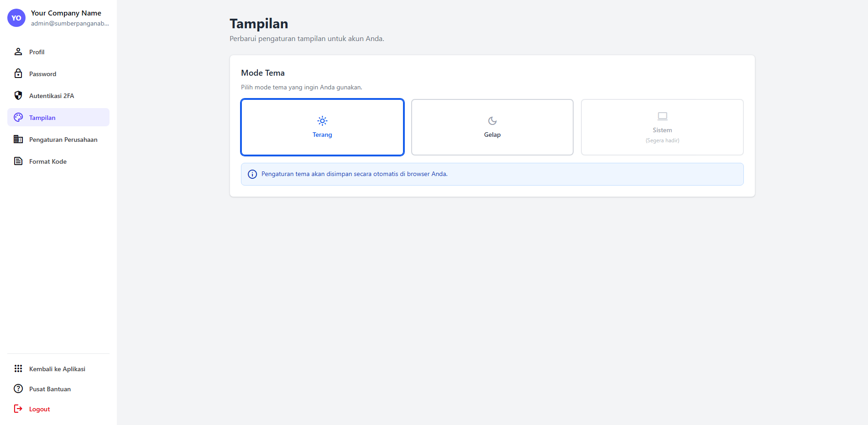Click the document icon beside Format Kode
The height and width of the screenshot is (425, 868).
[18, 161]
